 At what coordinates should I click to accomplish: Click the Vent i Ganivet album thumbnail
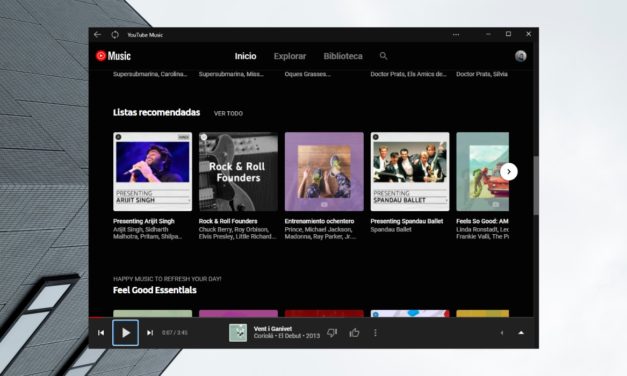point(238,333)
